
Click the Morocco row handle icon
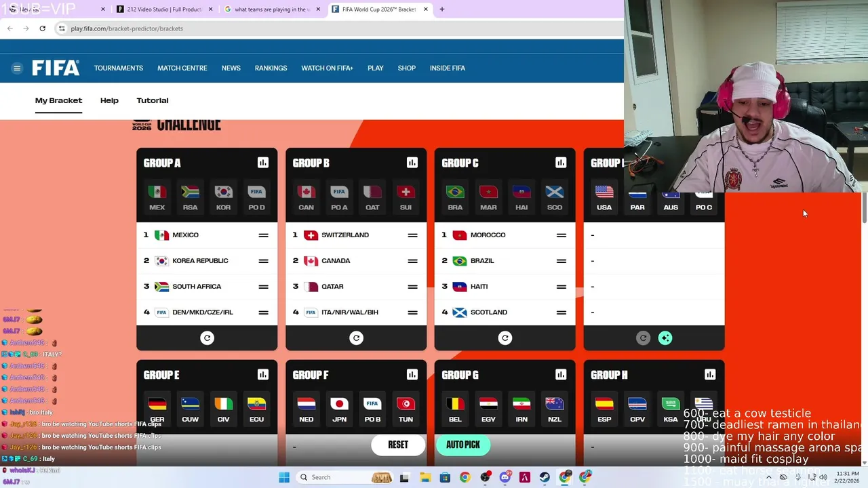[561, 235]
